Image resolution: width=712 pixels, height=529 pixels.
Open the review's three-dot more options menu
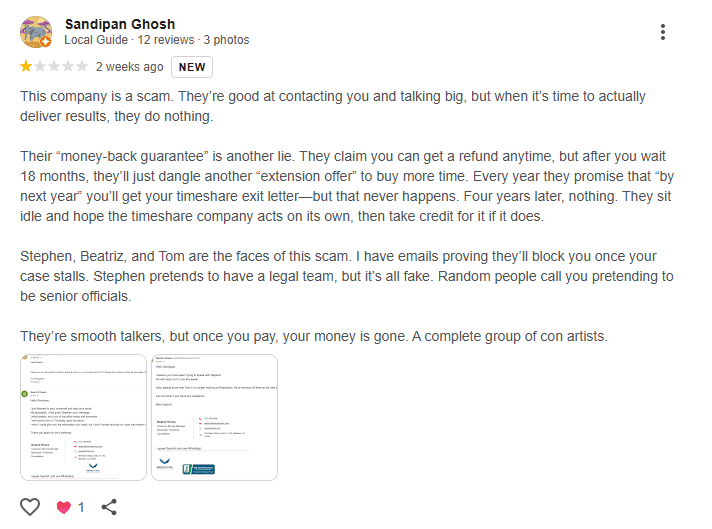pyautogui.click(x=663, y=32)
